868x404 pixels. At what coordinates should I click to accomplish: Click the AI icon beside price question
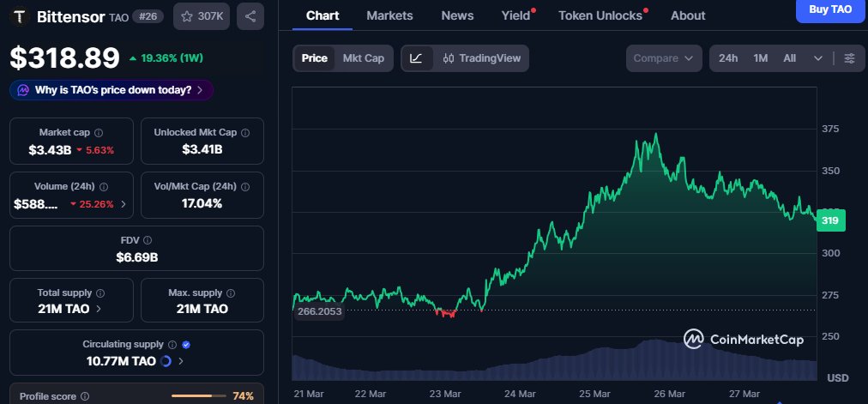tap(23, 90)
